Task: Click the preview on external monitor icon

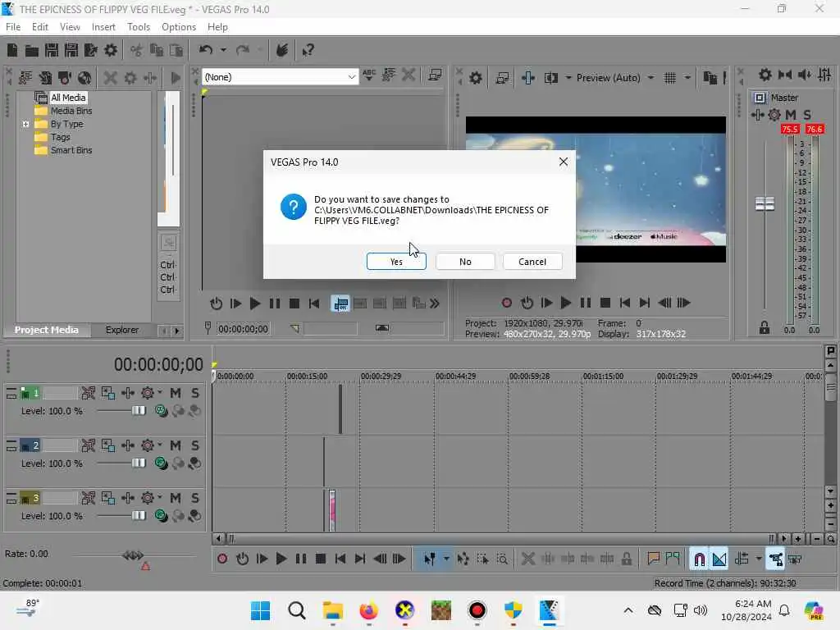Action: point(502,78)
